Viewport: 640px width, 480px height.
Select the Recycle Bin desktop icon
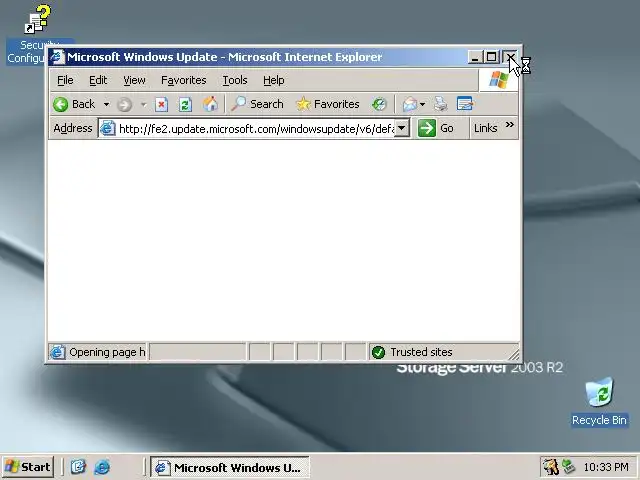coord(599,402)
